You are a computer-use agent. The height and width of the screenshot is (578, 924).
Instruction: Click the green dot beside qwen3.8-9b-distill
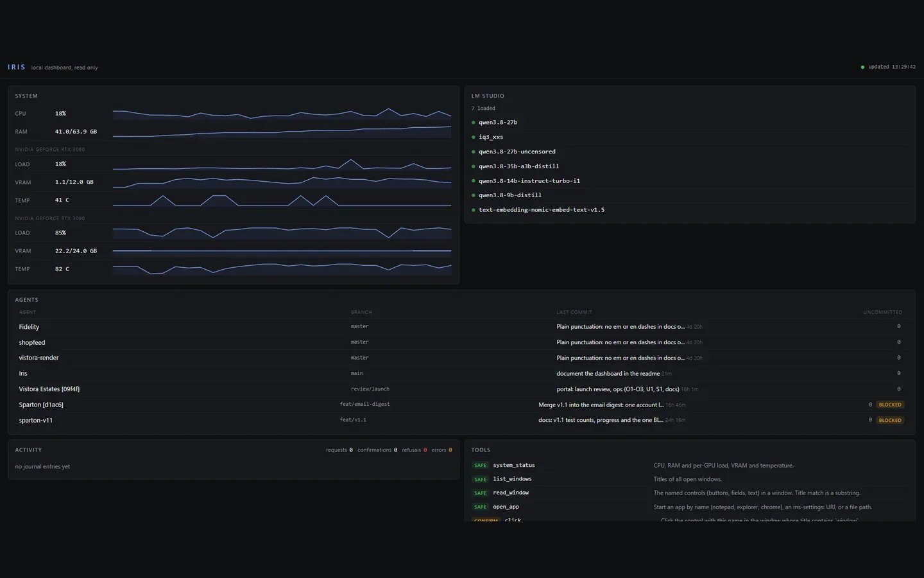pos(474,195)
